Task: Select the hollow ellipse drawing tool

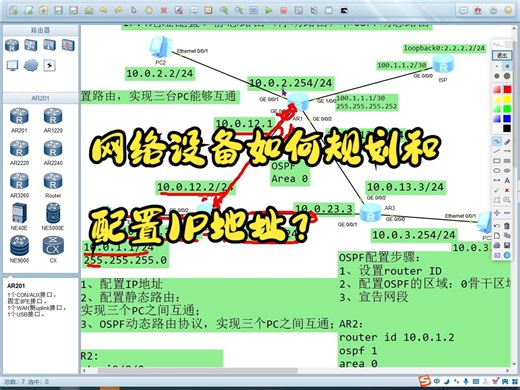Action: (x=497, y=171)
